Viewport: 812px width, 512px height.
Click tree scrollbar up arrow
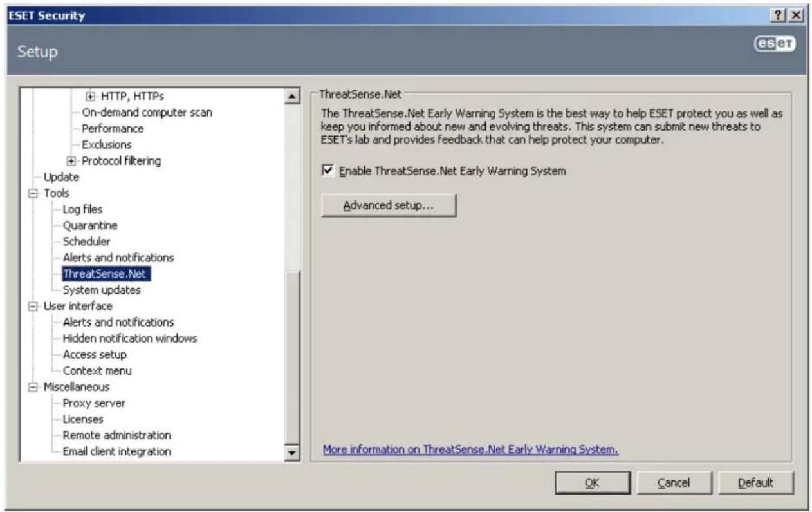point(292,97)
